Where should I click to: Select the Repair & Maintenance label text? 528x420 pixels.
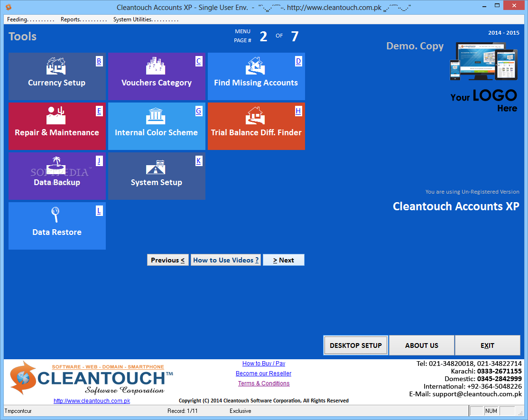click(56, 133)
